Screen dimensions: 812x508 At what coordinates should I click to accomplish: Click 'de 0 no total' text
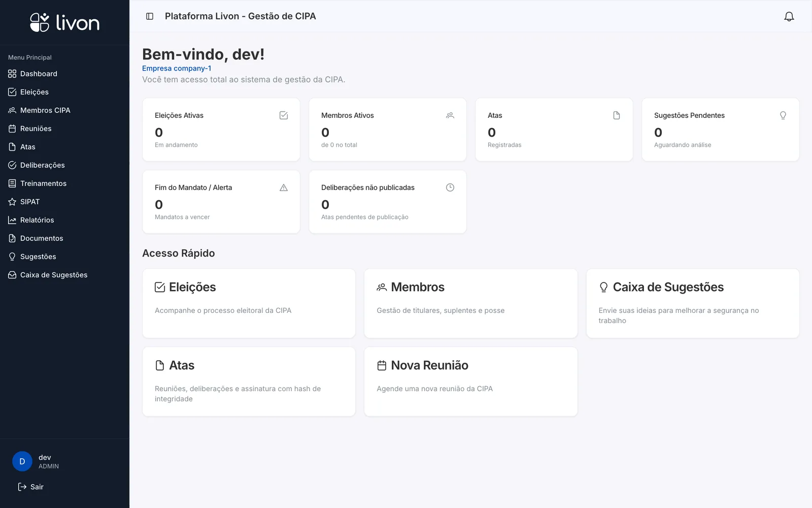pos(339,145)
